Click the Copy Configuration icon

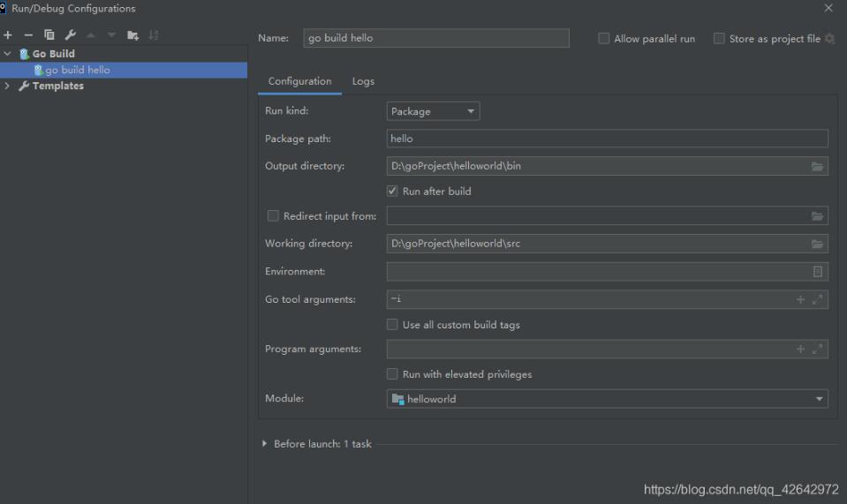(x=49, y=35)
